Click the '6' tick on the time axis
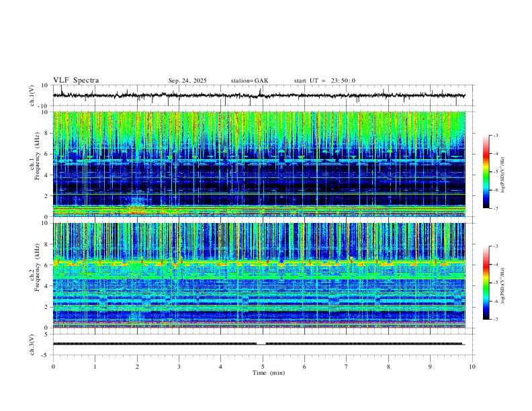The height and width of the screenshot is (411, 532). click(304, 367)
